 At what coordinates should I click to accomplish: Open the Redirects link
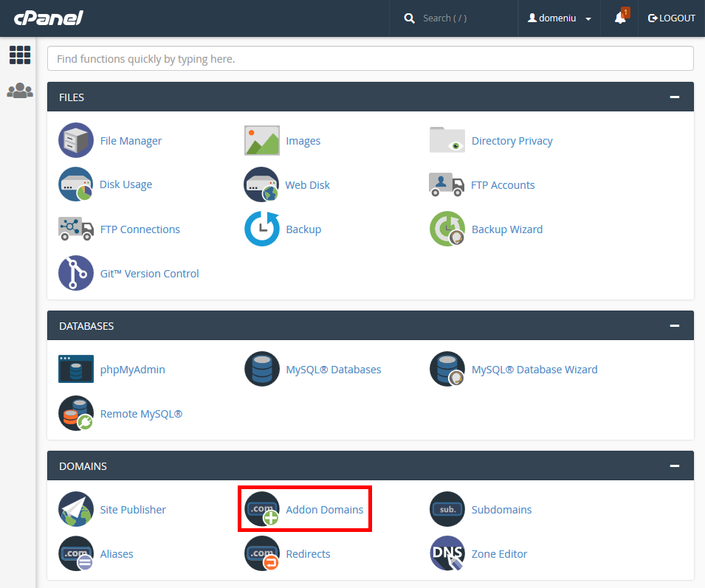pyautogui.click(x=308, y=554)
